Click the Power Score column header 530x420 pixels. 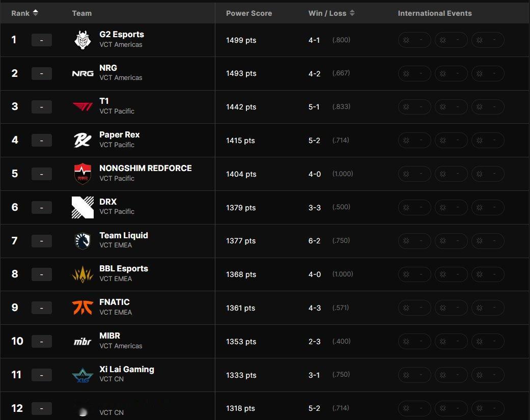pos(249,13)
